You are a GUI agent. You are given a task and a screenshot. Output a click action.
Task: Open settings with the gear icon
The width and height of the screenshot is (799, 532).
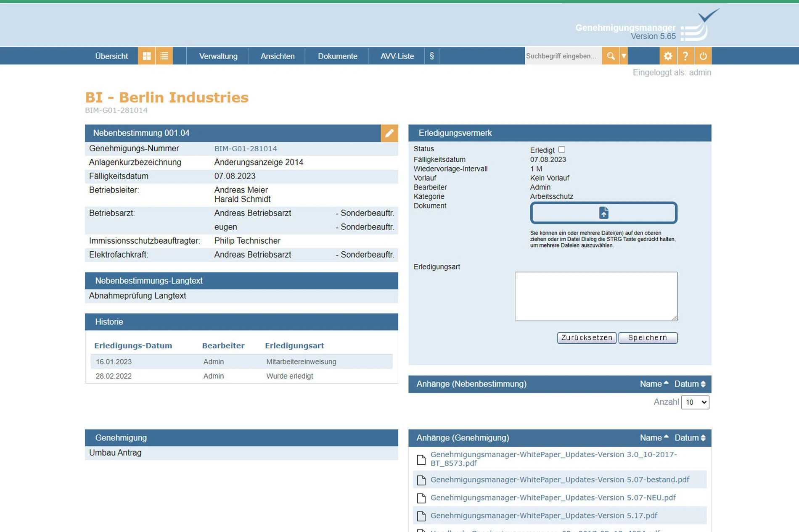[x=668, y=56]
